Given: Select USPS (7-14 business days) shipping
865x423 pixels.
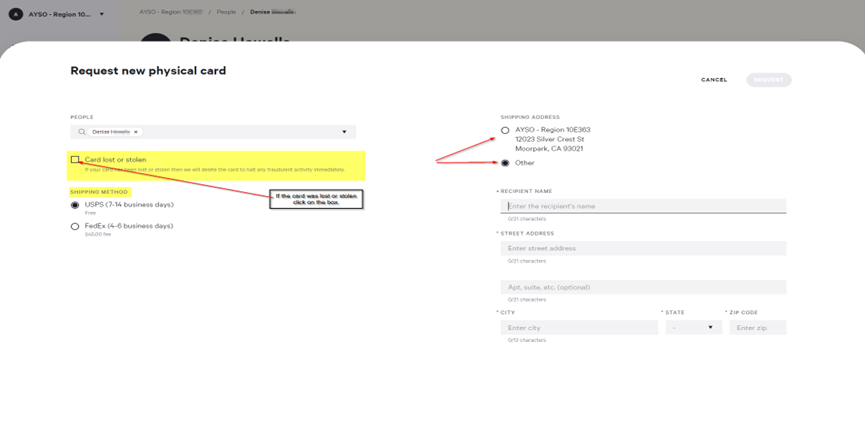Looking at the screenshot, I should click(75, 205).
